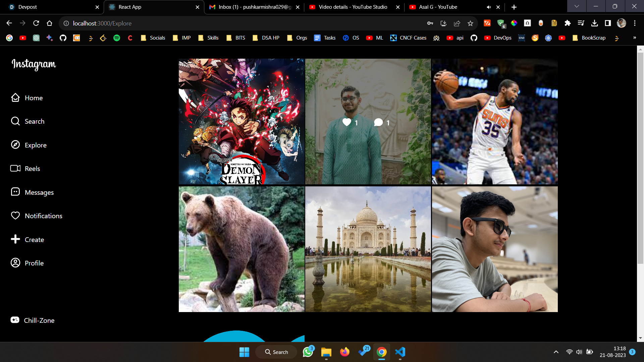Open Notifications heart icon
Viewport: 644px width, 362px height.
[15, 216]
